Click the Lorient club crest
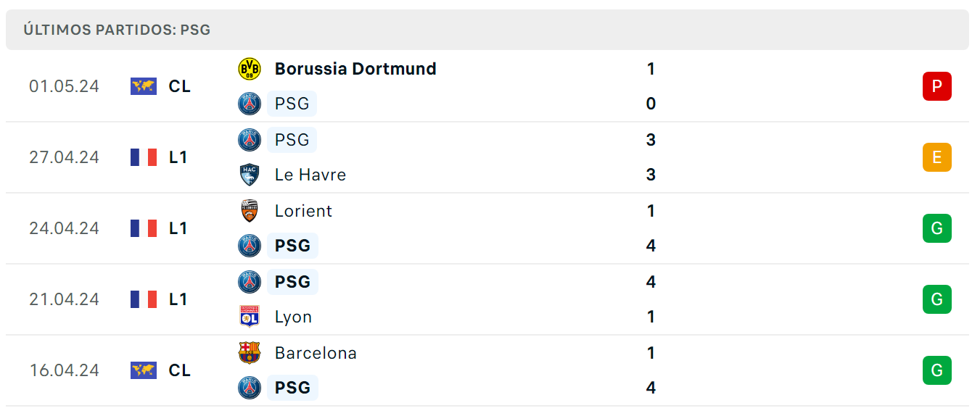 tap(250, 211)
